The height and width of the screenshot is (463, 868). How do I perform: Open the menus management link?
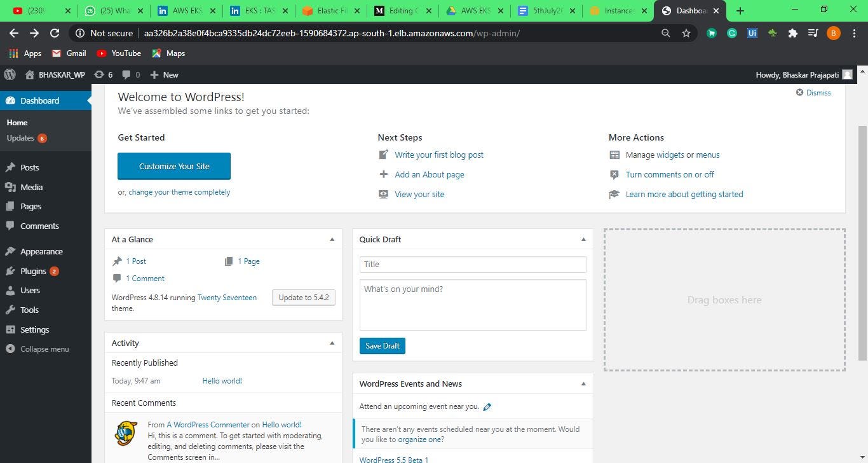coord(708,155)
